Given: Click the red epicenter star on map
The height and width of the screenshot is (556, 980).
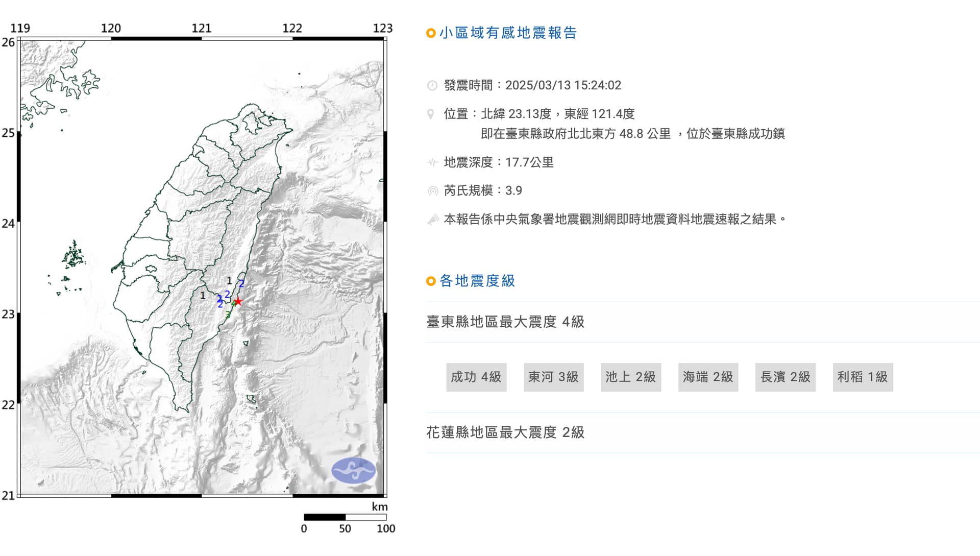Looking at the screenshot, I should (x=237, y=302).
